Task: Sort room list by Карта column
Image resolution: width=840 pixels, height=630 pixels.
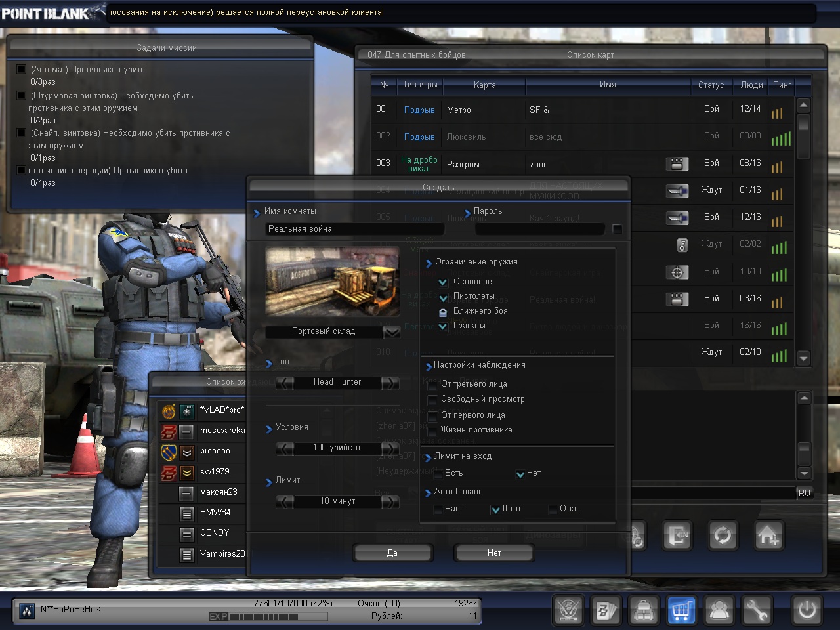Action: point(484,85)
